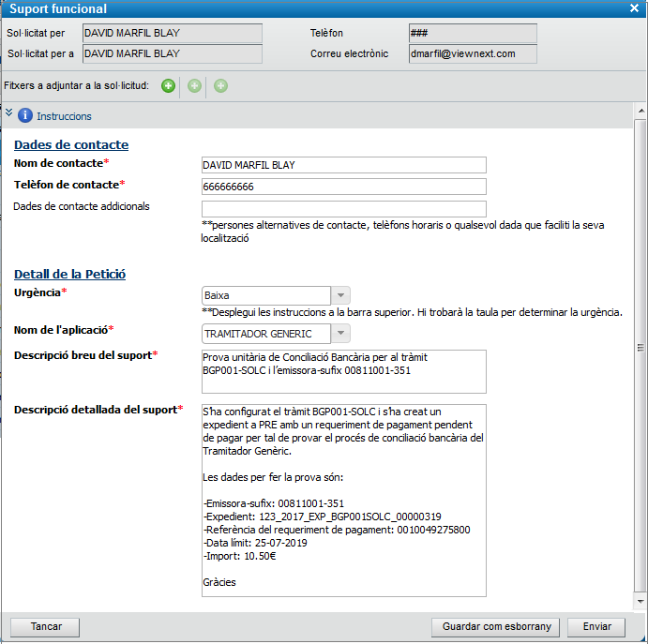Open the Instruccions label text
Image resolution: width=648 pixels, height=644 pixels.
(64, 116)
